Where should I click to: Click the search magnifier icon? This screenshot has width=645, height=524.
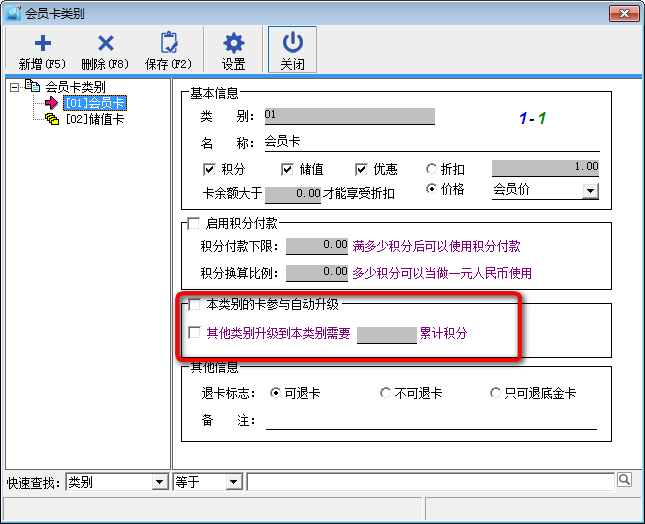click(x=624, y=480)
